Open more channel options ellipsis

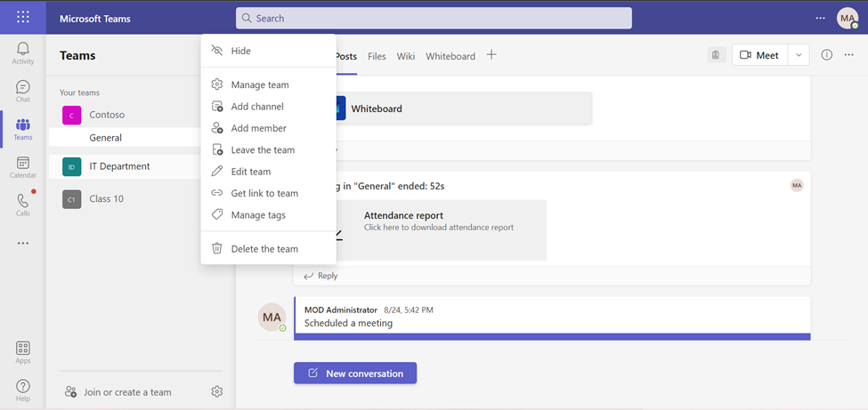coord(849,55)
